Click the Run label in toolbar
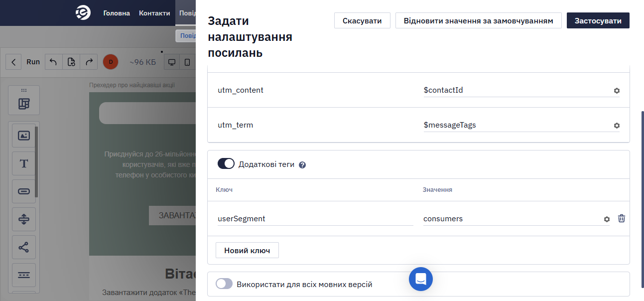 pos(33,62)
